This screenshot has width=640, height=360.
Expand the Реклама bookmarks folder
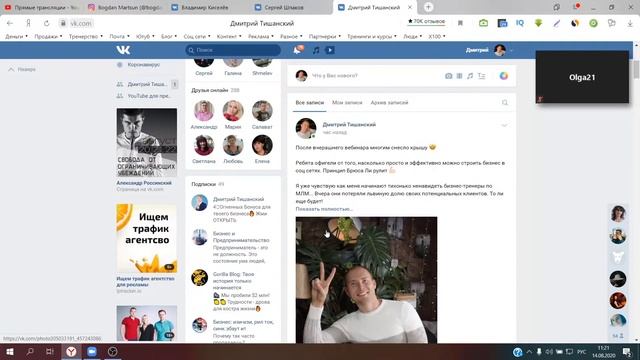261,36
